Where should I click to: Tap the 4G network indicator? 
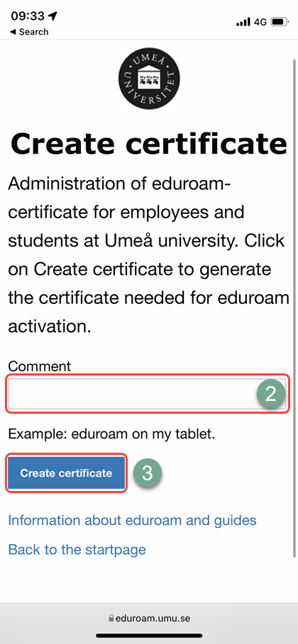(260, 22)
